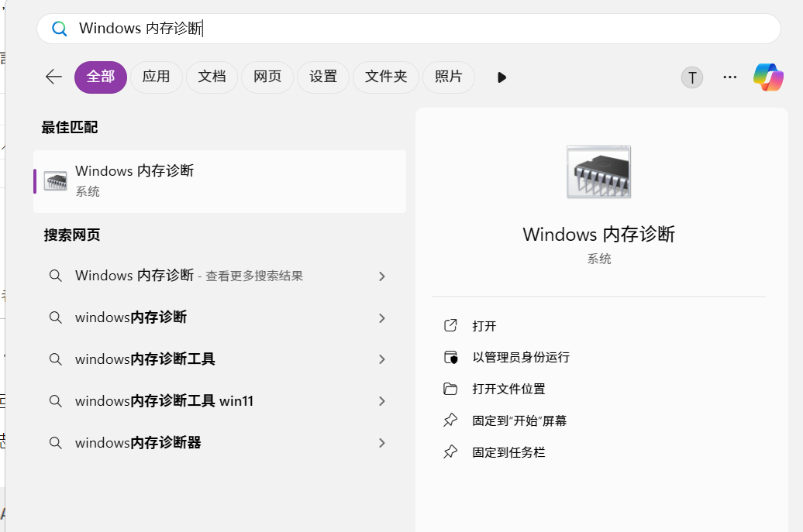
Task: Expand the windows内存诊断工具 suggestion chevron
Action: coord(381,359)
